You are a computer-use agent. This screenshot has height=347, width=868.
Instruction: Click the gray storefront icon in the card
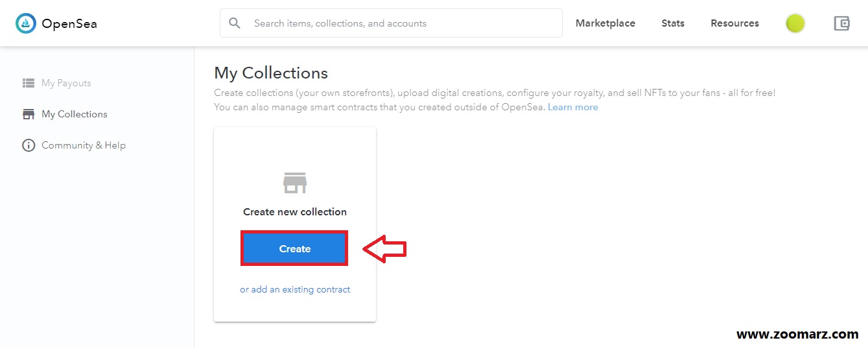point(295,183)
